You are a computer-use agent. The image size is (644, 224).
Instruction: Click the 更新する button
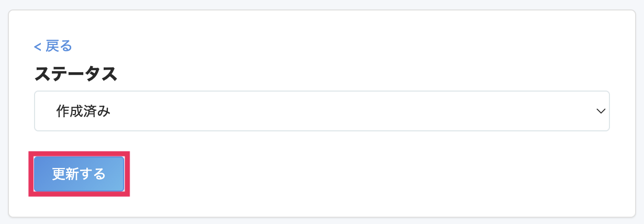79,174
